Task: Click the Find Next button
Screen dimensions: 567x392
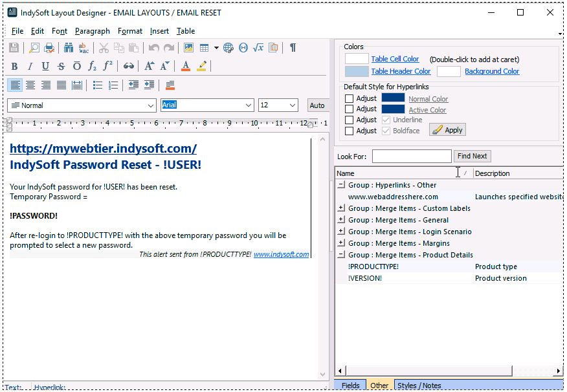Action: [x=472, y=156]
